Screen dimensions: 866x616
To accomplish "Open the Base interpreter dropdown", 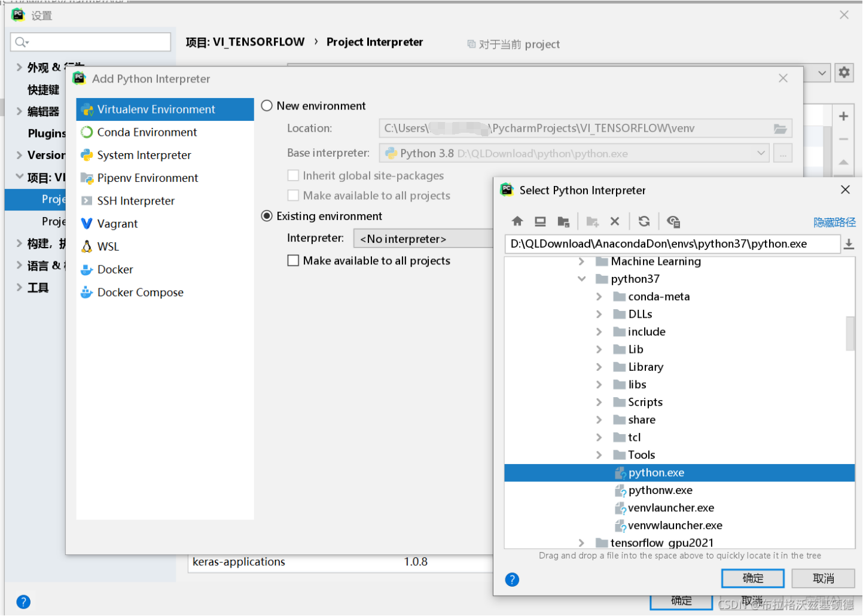I will point(762,153).
